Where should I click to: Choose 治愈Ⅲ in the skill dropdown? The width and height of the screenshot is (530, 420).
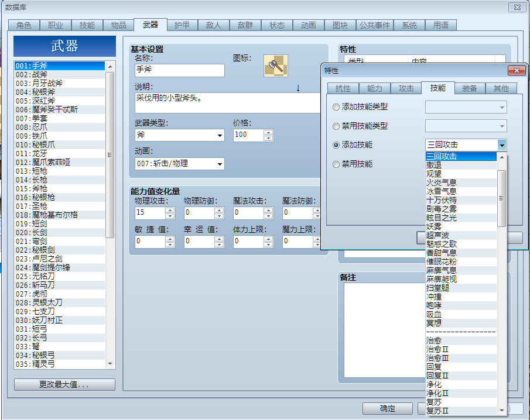461,358
